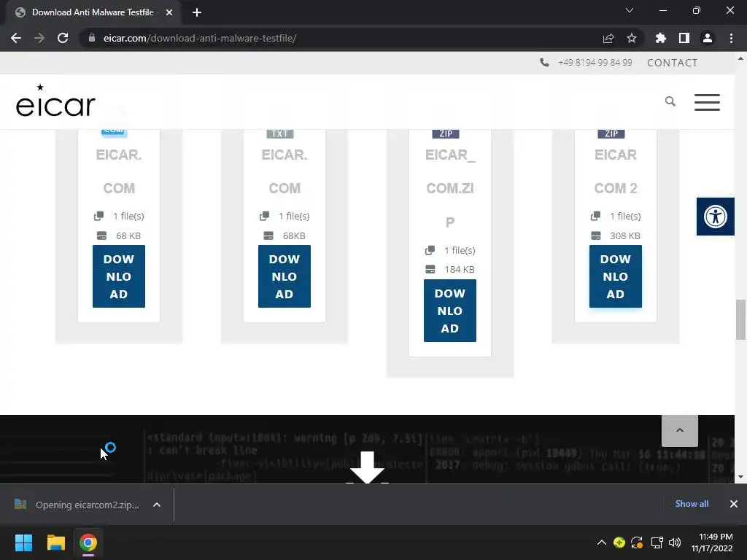
Task: Open the accessibility tools widget
Action: 715,217
